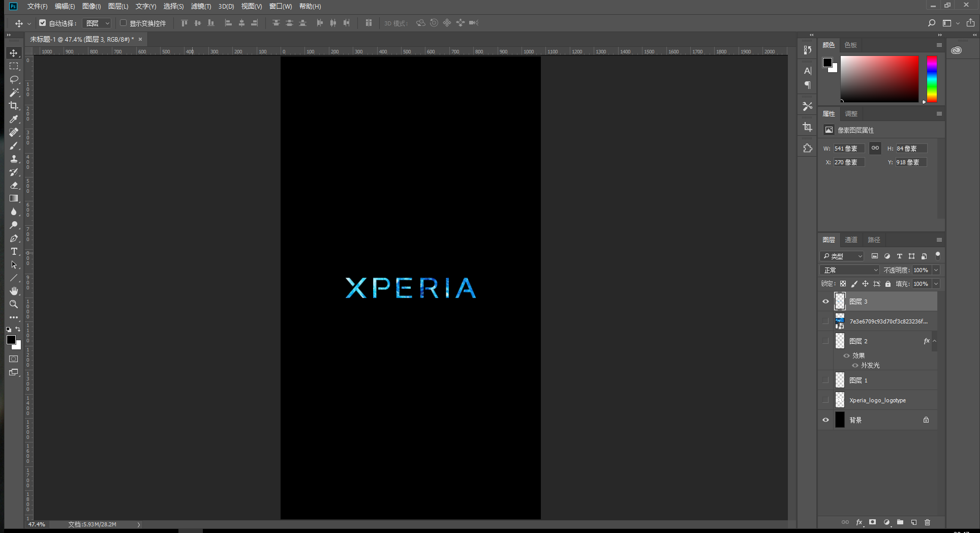
Task: Select the Path Selection tool
Action: click(x=14, y=264)
